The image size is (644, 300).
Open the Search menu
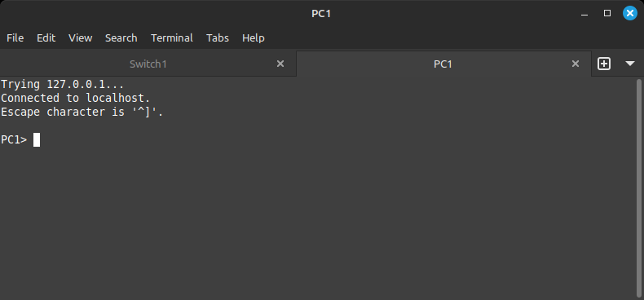(121, 37)
